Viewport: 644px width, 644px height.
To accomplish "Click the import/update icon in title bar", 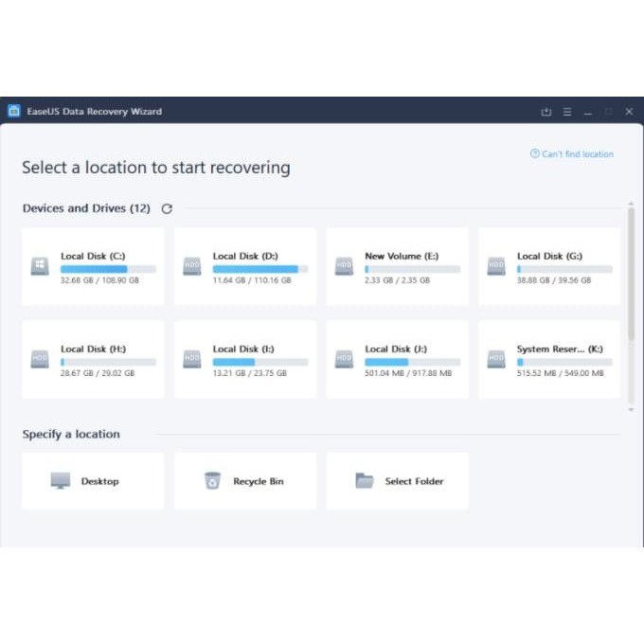I will (x=546, y=112).
